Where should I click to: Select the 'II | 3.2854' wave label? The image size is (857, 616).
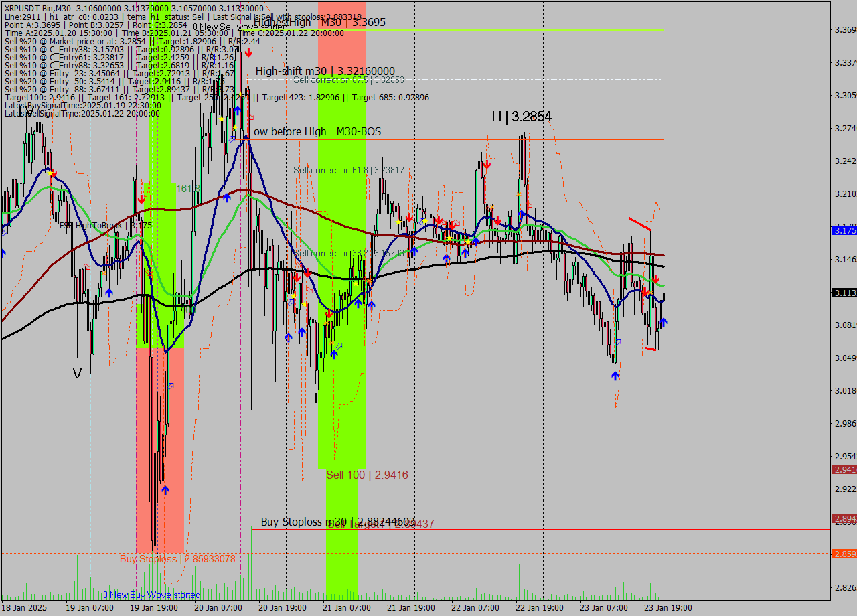coord(522,117)
